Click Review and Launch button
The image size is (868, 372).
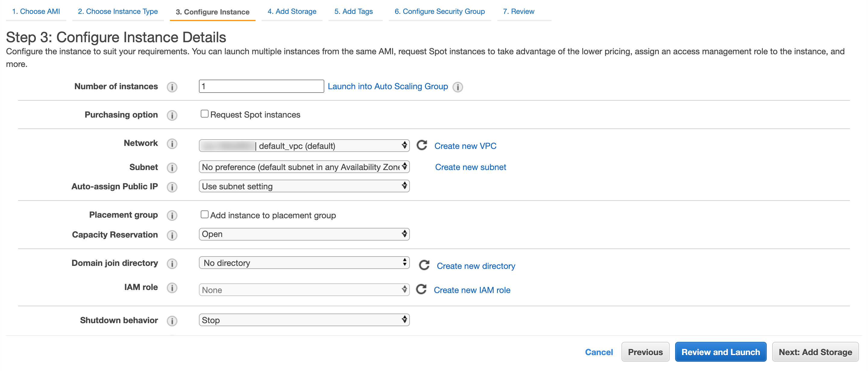pos(720,352)
